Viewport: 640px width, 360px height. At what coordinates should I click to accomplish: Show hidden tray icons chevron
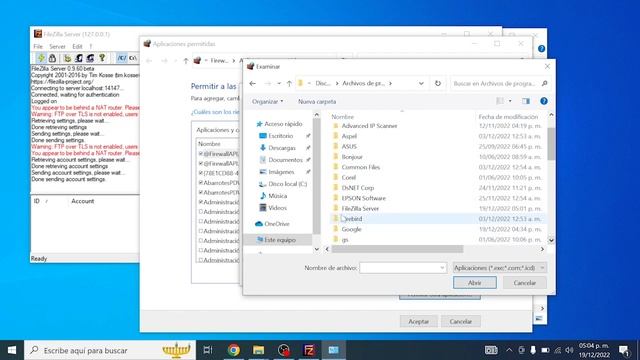[x=509, y=350]
